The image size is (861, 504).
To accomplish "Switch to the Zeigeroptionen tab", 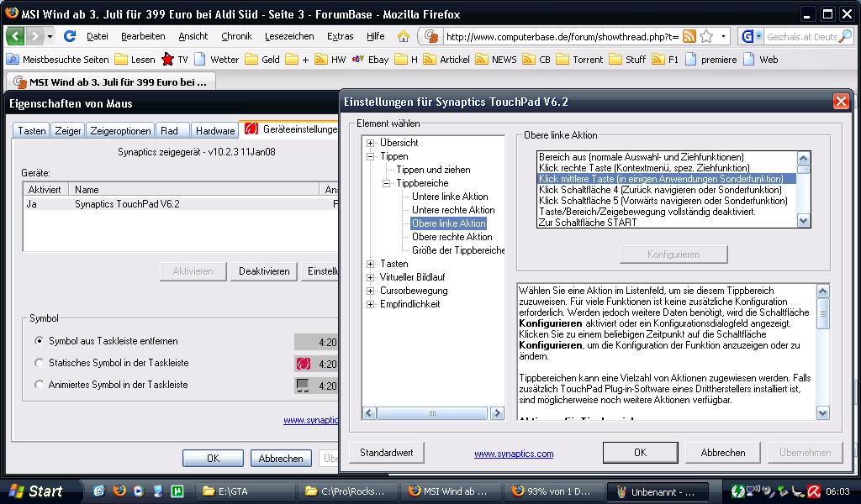I will 120,130.
